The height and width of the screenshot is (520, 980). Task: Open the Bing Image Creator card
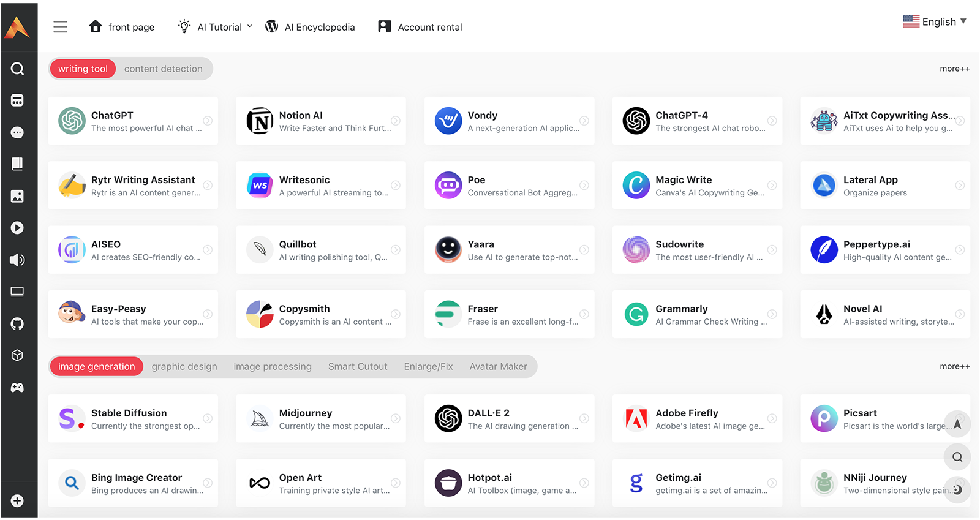tap(133, 483)
